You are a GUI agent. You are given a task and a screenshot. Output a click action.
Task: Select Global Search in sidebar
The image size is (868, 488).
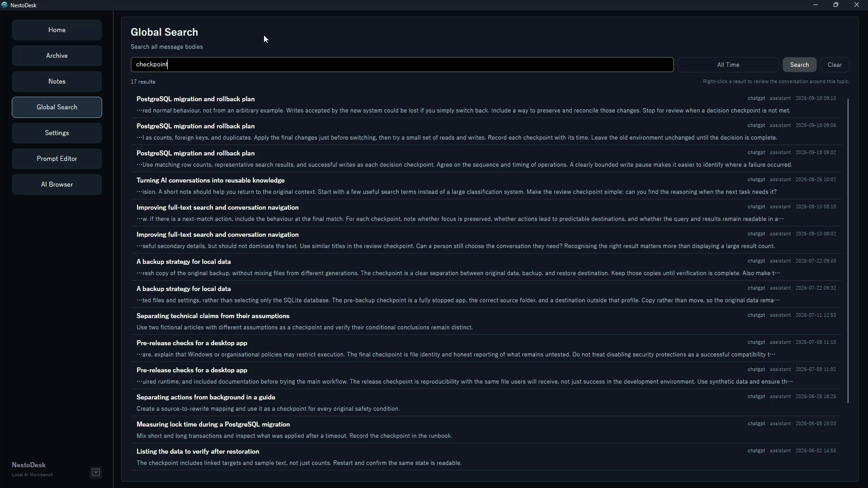(x=57, y=108)
